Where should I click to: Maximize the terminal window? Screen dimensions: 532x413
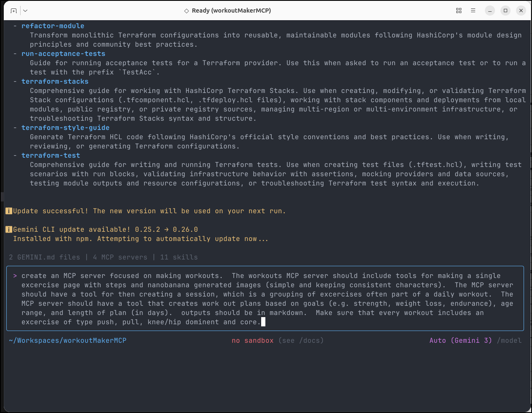pyautogui.click(x=506, y=11)
